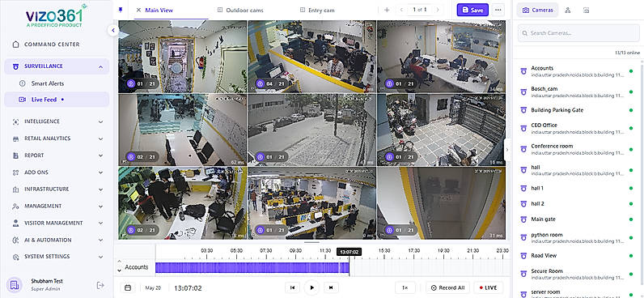Expand the Report menu
644x298 pixels.
point(57,155)
